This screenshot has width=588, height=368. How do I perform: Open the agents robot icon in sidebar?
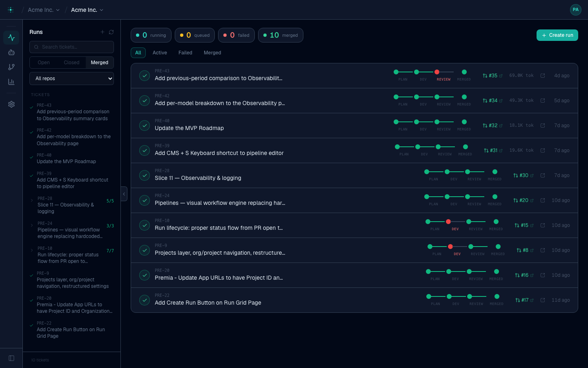point(11,52)
